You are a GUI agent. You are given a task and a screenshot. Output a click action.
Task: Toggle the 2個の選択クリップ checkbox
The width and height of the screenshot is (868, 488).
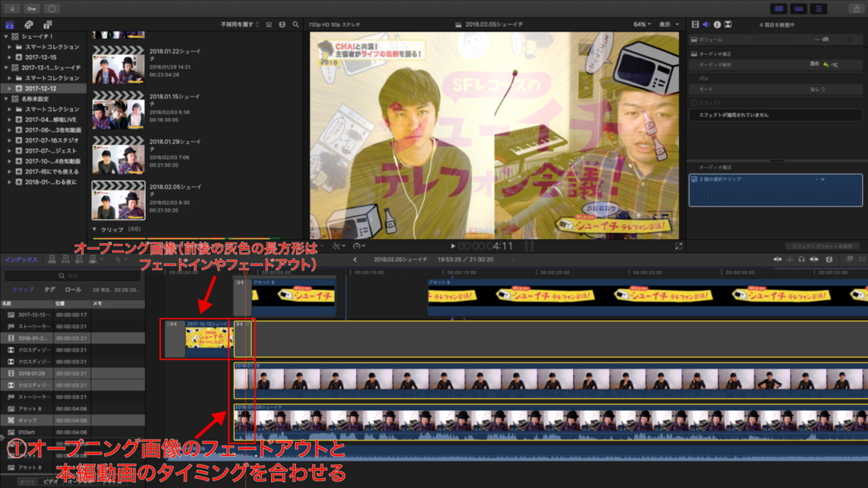pyautogui.click(x=694, y=180)
